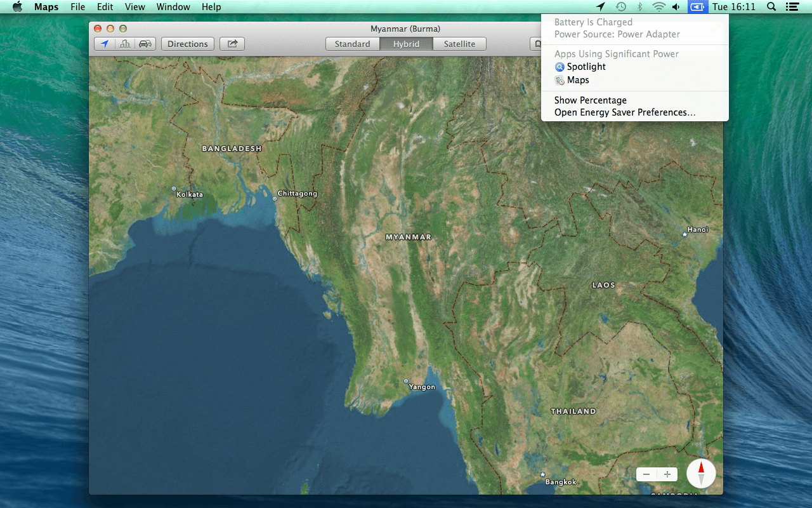This screenshot has width=812, height=508.
Task: Show traffic with car icon
Action: pos(145,44)
